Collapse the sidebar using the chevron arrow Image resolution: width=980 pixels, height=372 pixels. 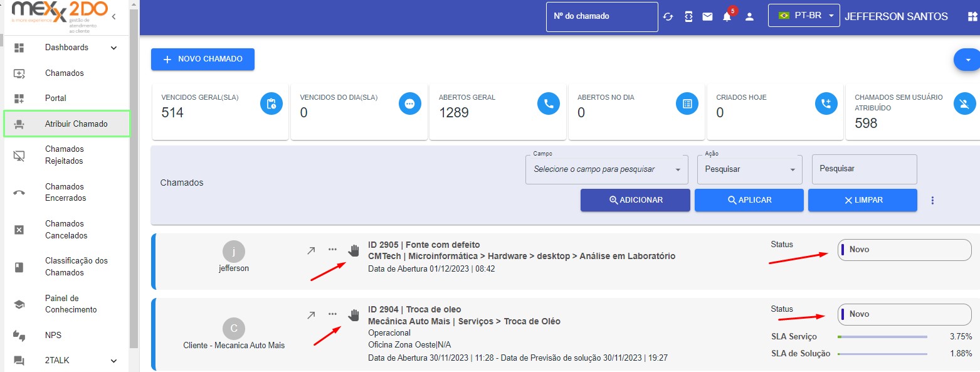(113, 17)
